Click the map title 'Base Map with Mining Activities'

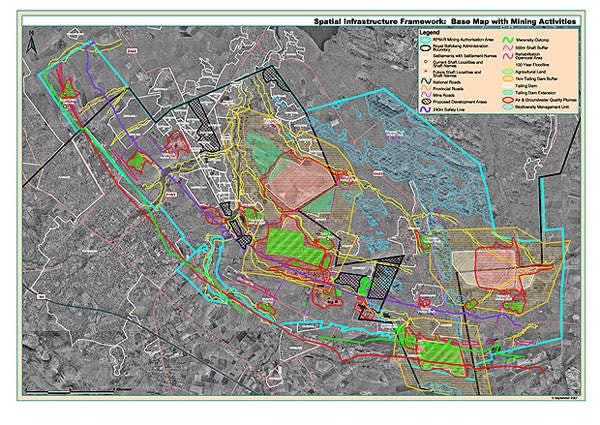pyautogui.click(x=513, y=21)
